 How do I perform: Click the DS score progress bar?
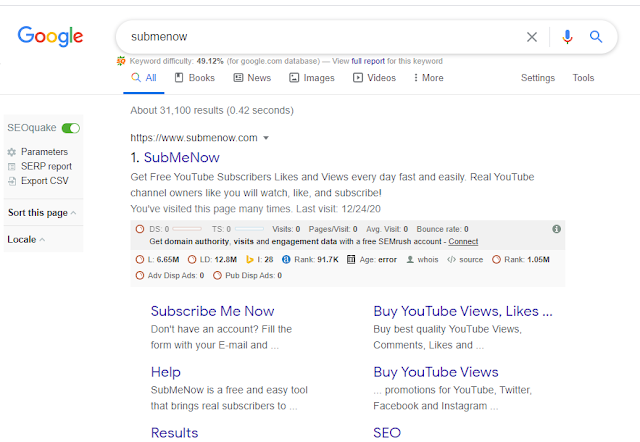[187, 229]
